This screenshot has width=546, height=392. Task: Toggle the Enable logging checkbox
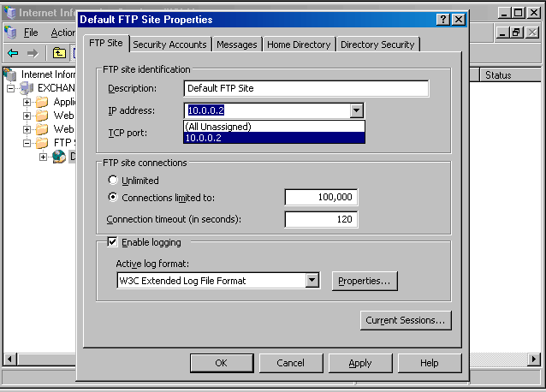pyautogui.click(x=112, y=242)
